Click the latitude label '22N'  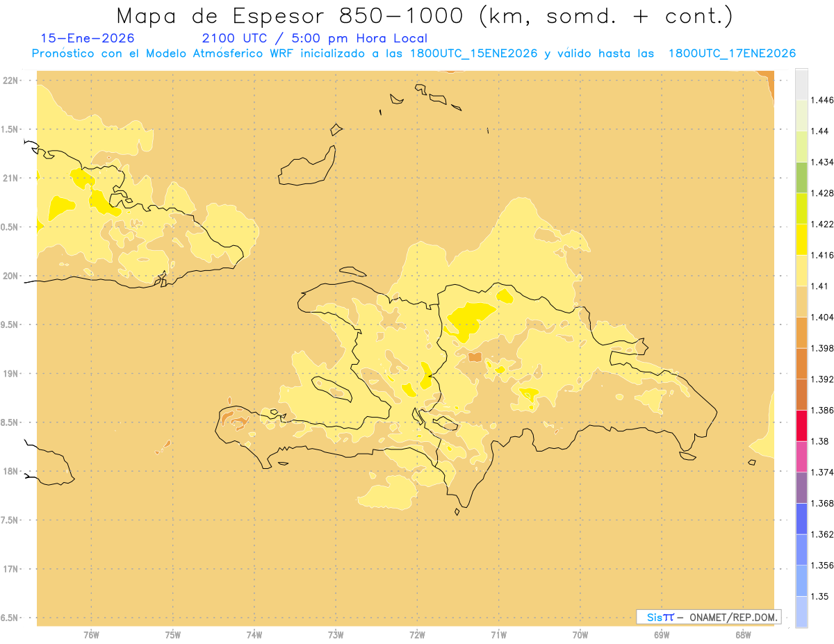(x=11, y=81)
